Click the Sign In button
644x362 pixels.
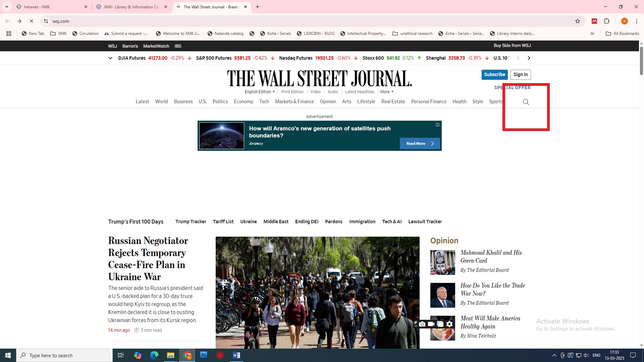point(520,74)
